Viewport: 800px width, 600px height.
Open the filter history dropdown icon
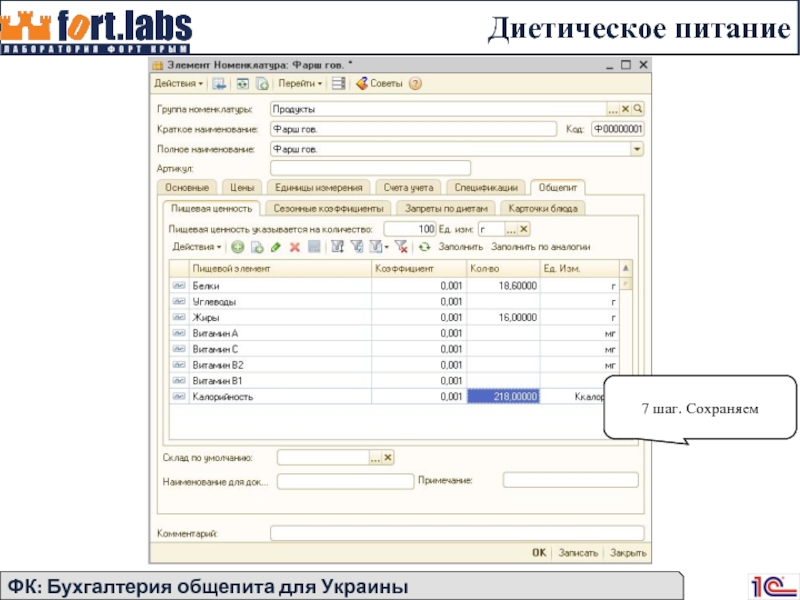(378, 247)
